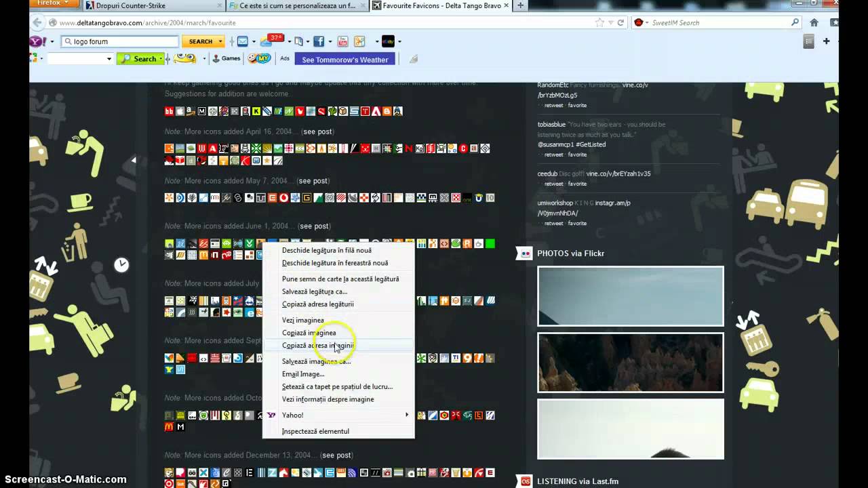The width and height of the screenshot is (868, 488).
Task: Choose 'Vezi informații despre imagine'
Action: (328, 399)
